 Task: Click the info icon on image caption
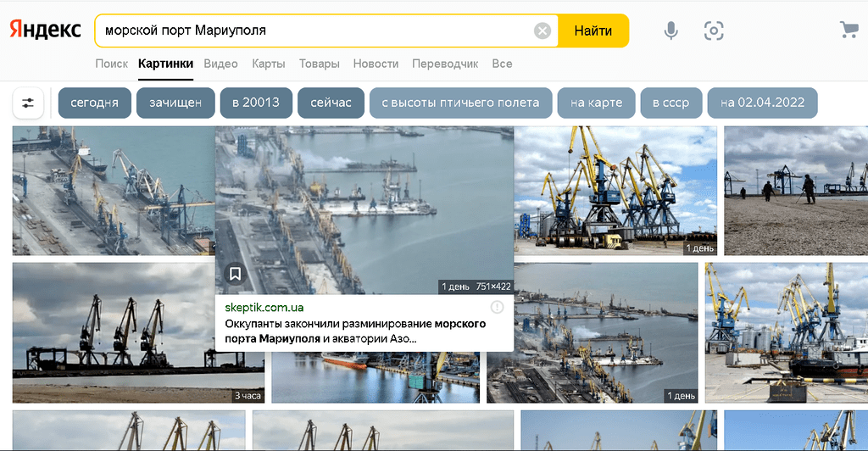[x=498, y=307]
